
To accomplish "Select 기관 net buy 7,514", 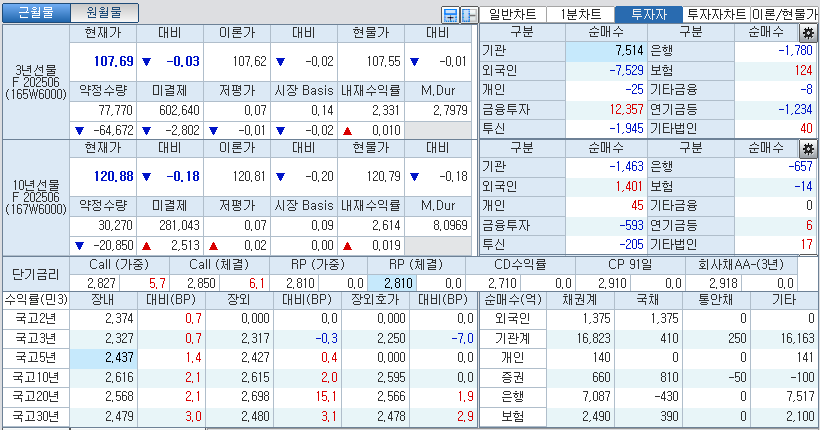I will coord(629,51).
